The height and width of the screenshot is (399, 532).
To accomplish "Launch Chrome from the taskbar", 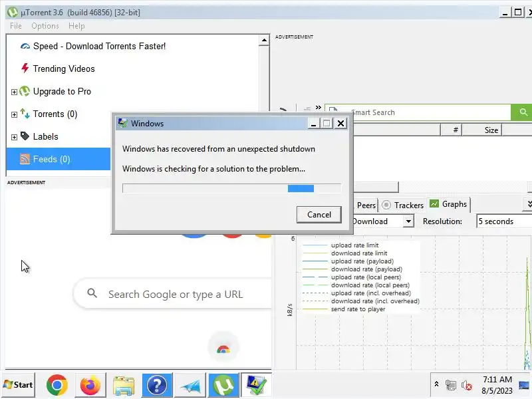I will 57,385.
